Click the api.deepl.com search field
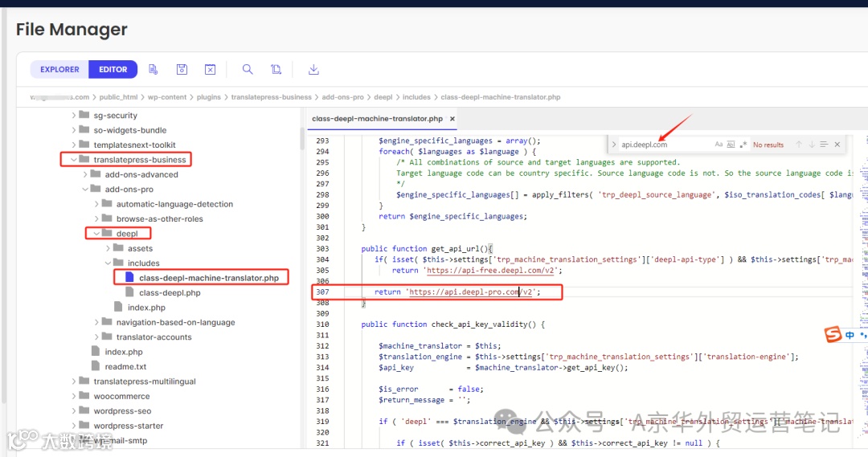This screenshot has width=868, height=457. coord(665,145)
